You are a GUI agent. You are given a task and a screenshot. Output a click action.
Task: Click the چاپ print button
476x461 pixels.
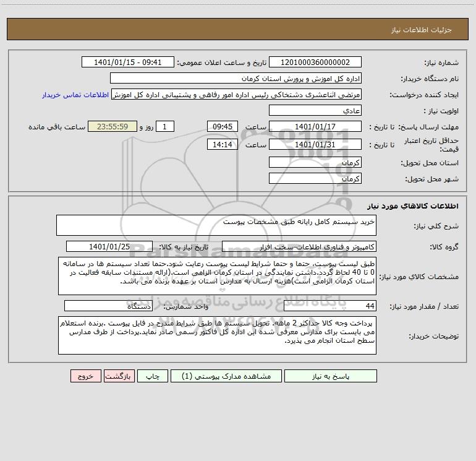coord(153,376)
